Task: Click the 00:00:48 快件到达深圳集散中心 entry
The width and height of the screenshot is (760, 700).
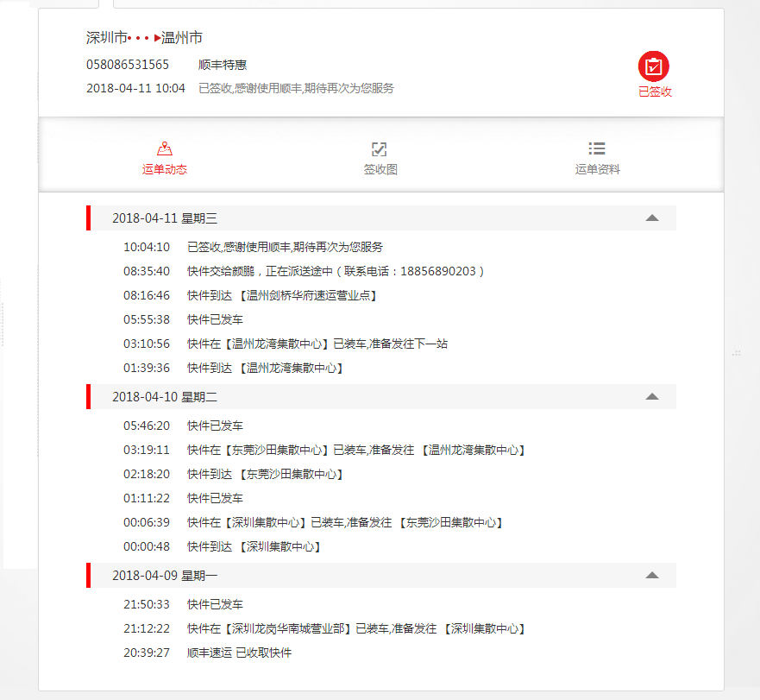Action: 222,546
